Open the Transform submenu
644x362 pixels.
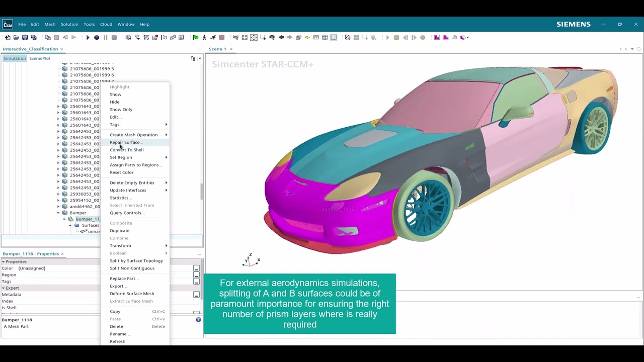click(135, 245)
